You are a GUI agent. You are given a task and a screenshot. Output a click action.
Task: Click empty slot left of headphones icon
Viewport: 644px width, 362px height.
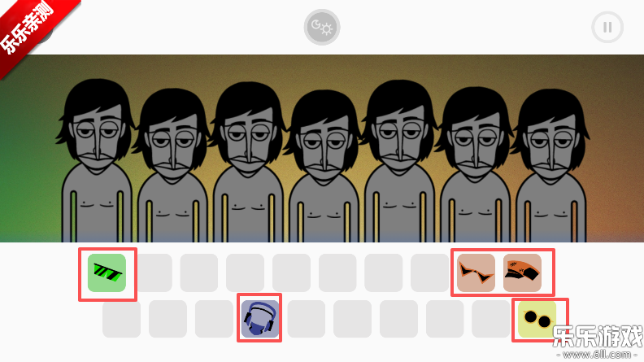214,319
